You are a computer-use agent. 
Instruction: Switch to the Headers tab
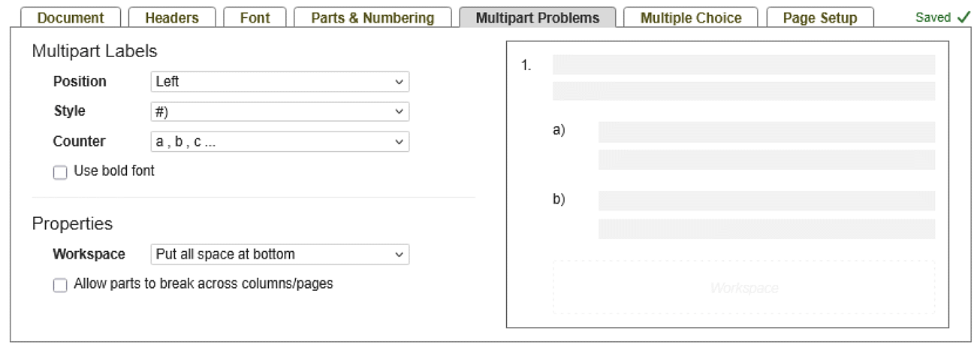[x=172, y=17]
